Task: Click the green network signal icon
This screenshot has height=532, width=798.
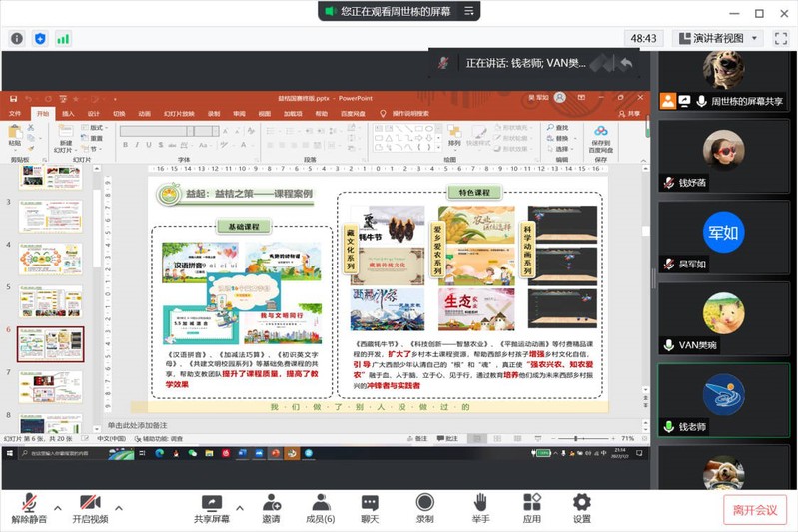Action: point(63,38)
